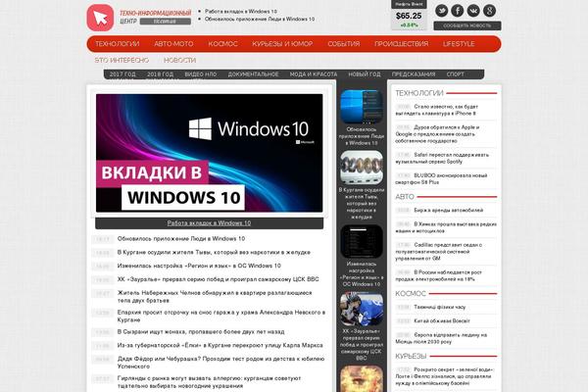Viewport: 588px width, 392px height.
Task: Open the Авто-мото menu item
Action: coord(173,44)
